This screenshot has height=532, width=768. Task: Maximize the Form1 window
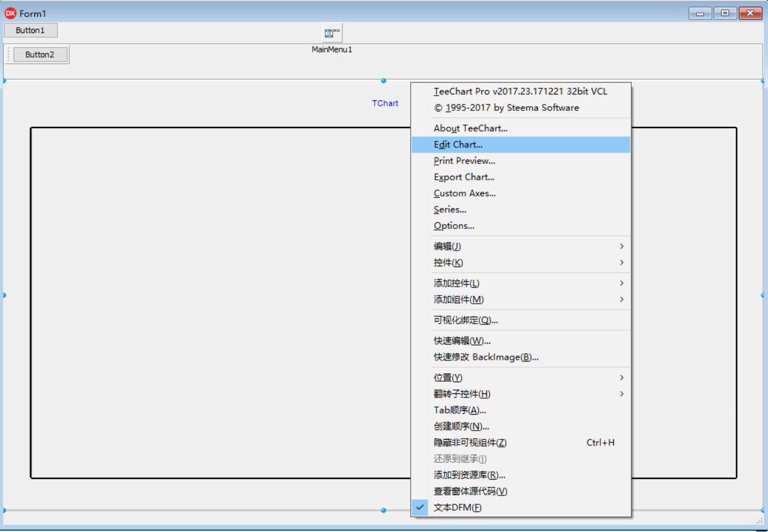pos(725,13)
